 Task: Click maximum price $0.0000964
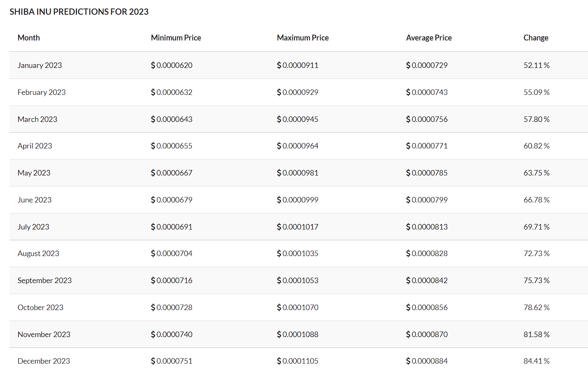coord(298,146)
